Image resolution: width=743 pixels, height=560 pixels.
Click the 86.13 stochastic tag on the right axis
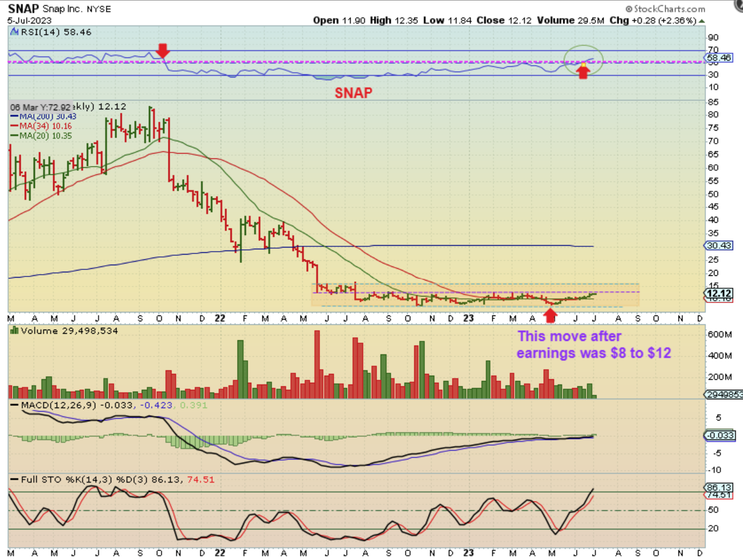[x=719, y=488]
